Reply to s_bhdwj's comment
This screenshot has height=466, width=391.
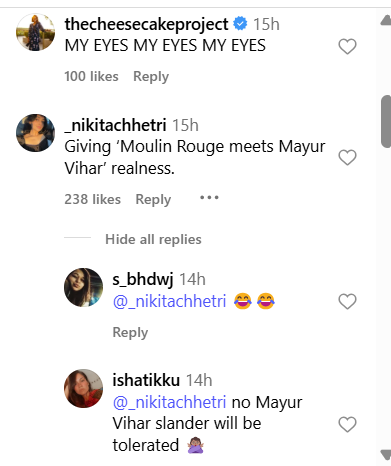[130, 332]
